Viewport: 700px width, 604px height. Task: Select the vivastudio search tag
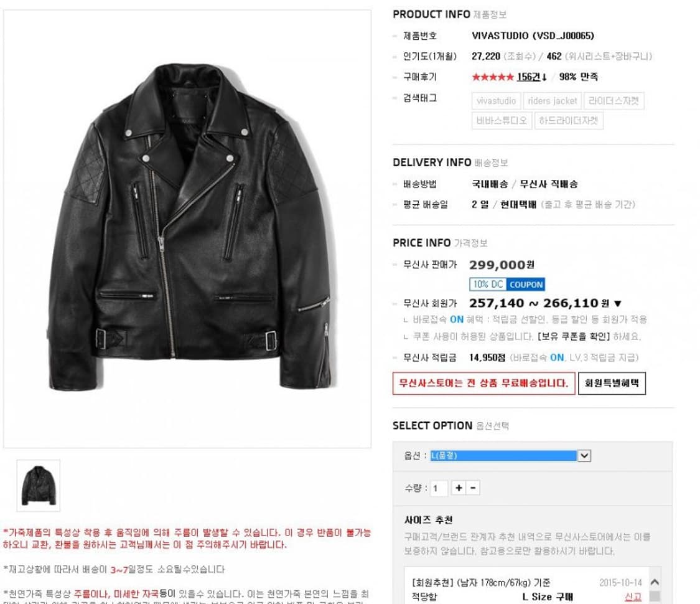click(x=496, y=101)
